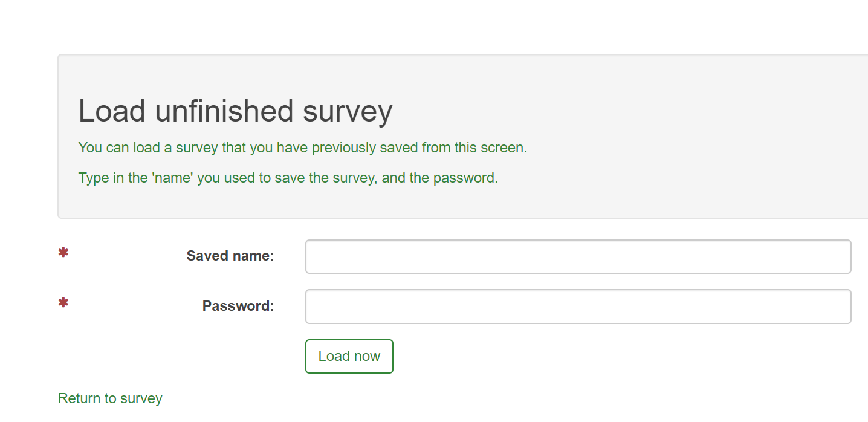Select the "Saved name:" field label
This screenshot has width=868, height=422.
(230, 256)
